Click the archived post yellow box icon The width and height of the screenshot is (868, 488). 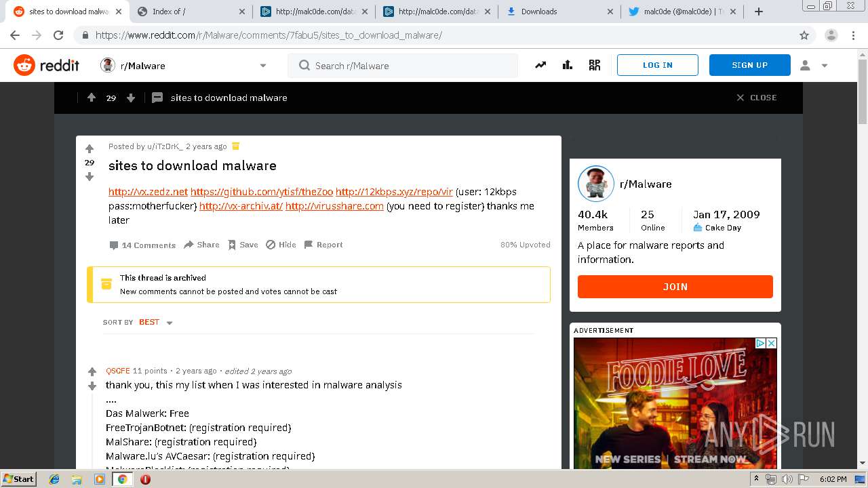(106, 284)
